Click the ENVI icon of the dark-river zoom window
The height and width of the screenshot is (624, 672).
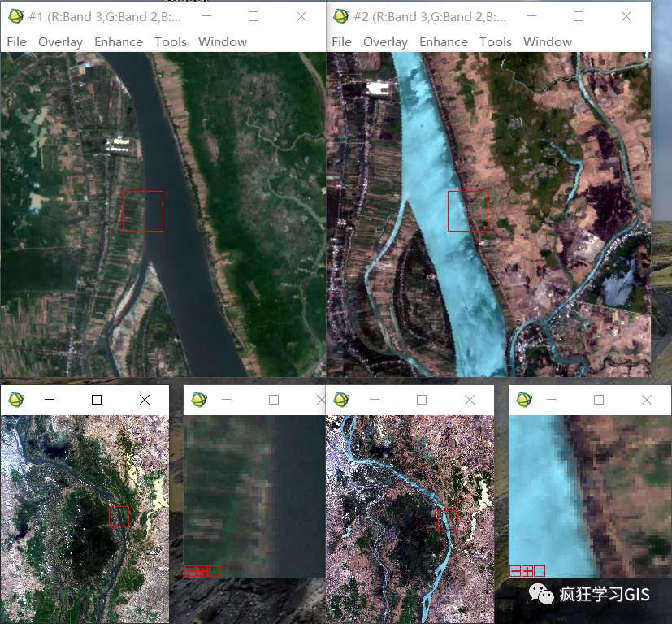[x=199, y=400]
